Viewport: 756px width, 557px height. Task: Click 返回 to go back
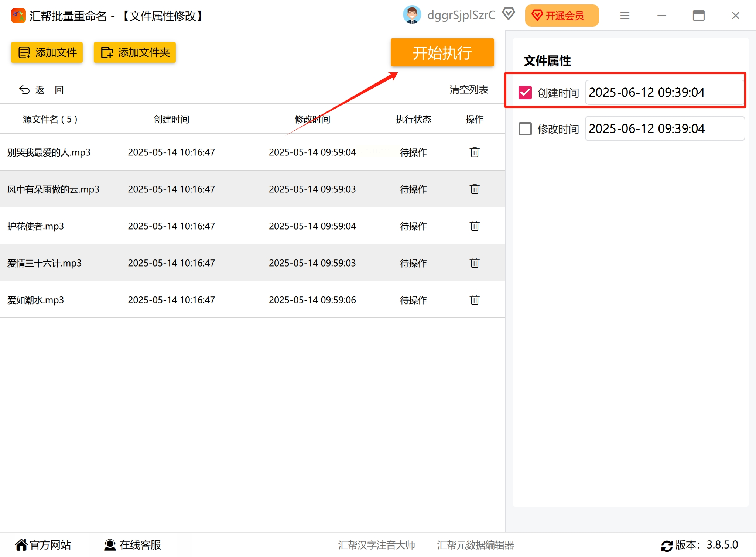tap(41, 90)
